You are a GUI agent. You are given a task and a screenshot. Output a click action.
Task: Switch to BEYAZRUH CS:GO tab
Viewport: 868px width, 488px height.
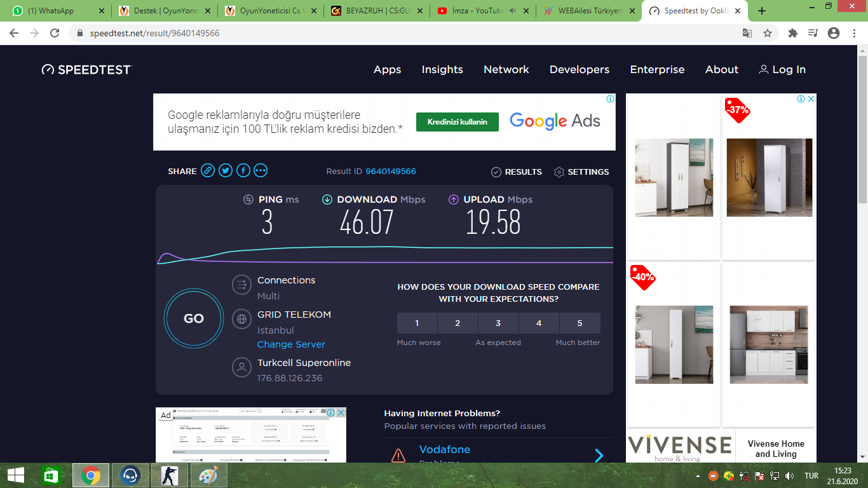point(375,11)
